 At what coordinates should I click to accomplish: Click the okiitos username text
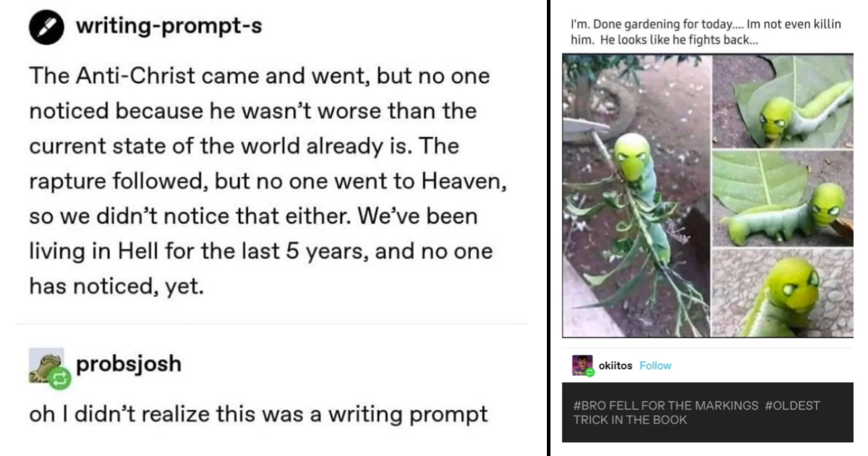pos(615,366)
